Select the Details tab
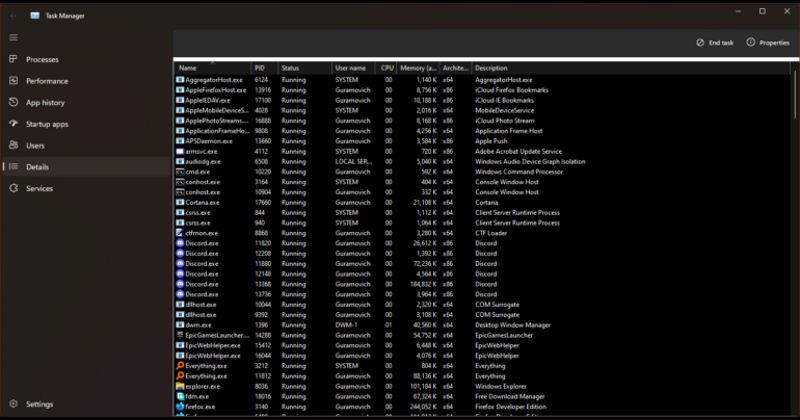Image resolution: width=800 pixels, height=420 pixels. [87, 167]
